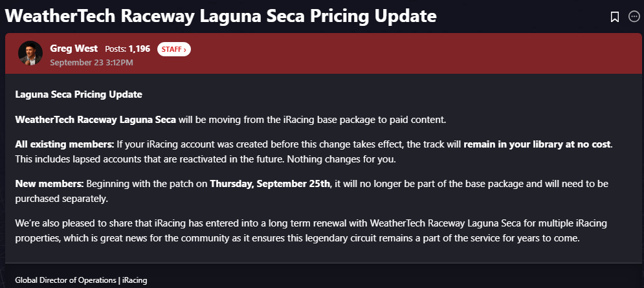This screenshot has height=288, width=644.
Task: Bookmark this discussion
Action: (x=615, y=17)
